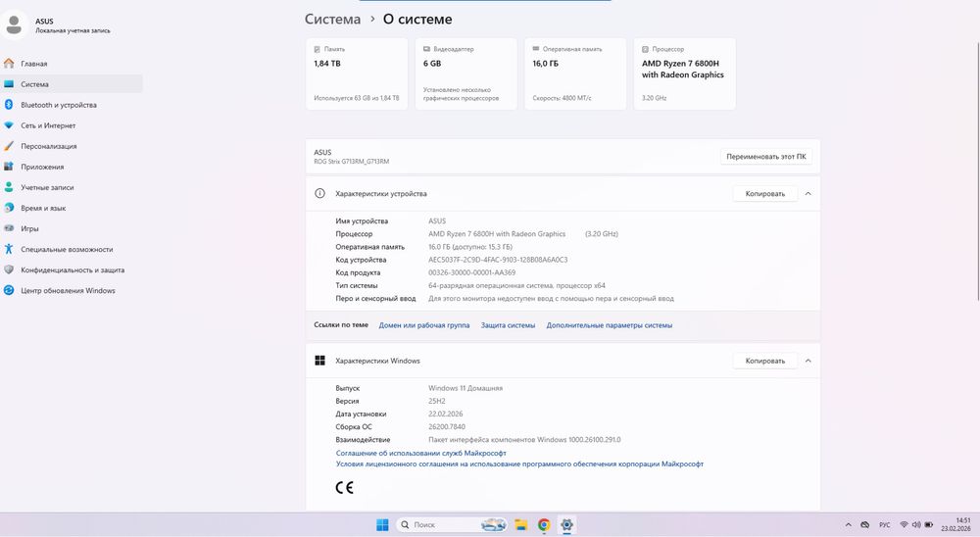Click installation date 22.02.2026 value

(446, 414)
